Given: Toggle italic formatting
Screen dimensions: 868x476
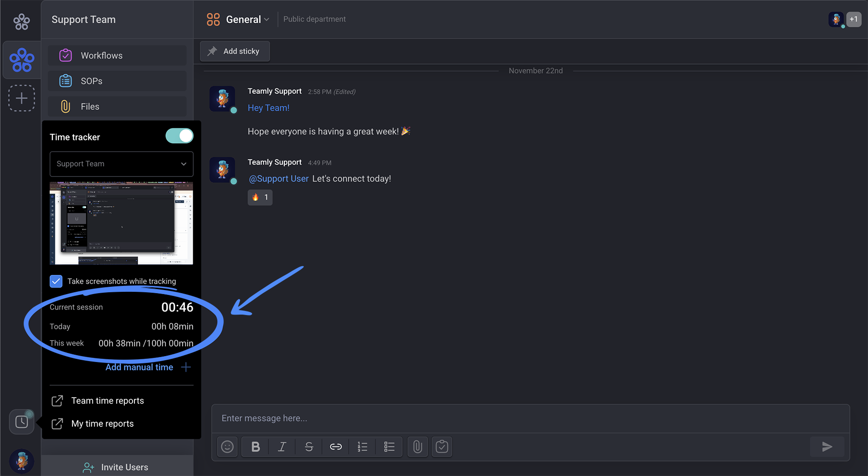Looking at the screenshot, I should pos(282,447).
